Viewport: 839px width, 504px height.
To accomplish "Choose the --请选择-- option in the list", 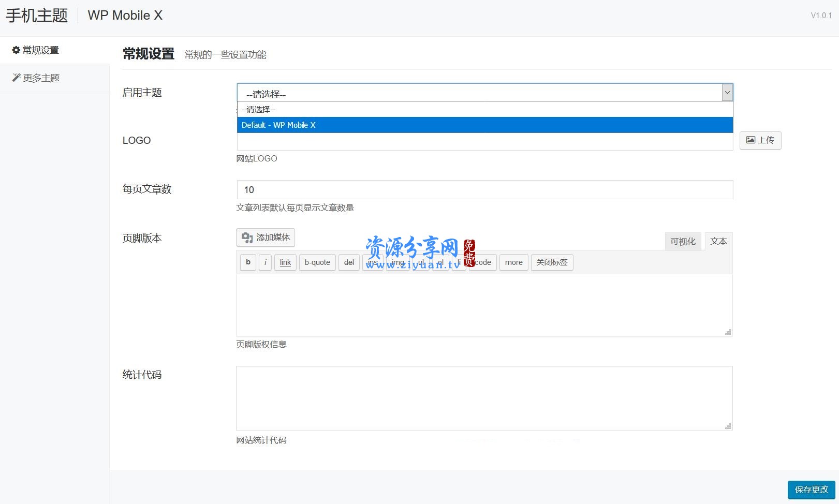I will click(485, 109).
